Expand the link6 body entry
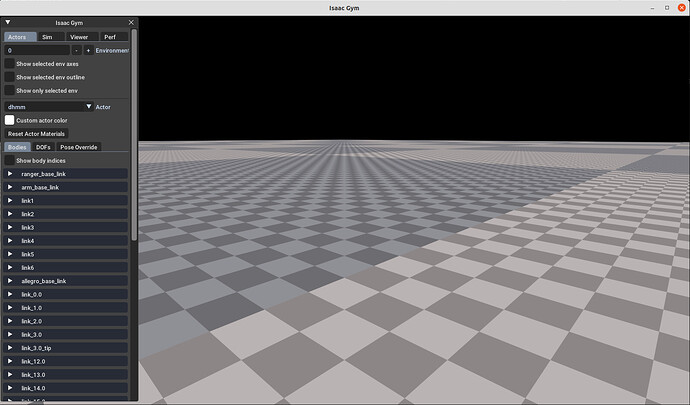 (66, 267)
